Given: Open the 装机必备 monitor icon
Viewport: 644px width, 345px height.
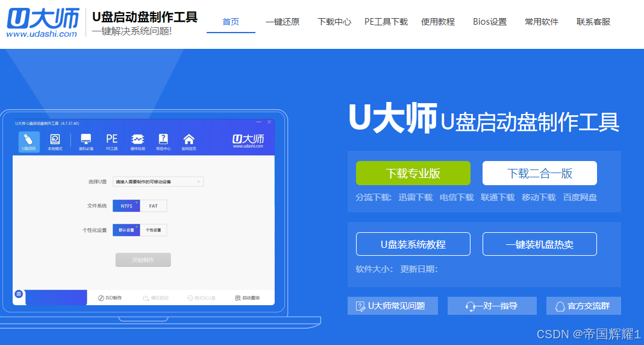Looking at the screenshot, I should click(x=86, y=142).
